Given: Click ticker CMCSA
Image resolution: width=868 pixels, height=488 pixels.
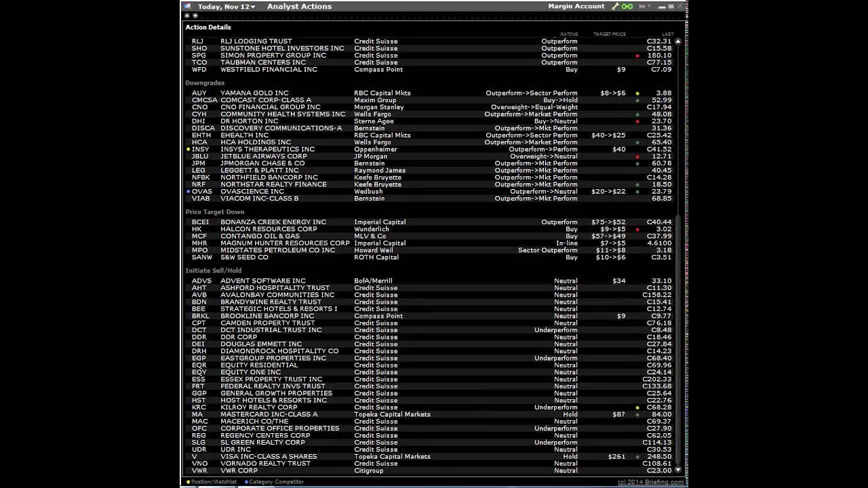Looking at the screenshot, I should 204,100.
